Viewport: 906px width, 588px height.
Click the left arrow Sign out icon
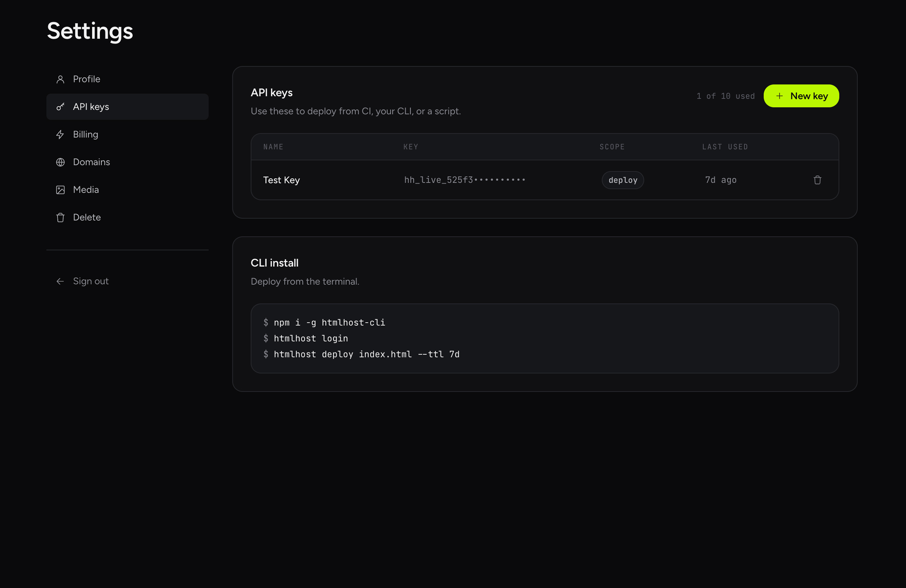[60, 281]
